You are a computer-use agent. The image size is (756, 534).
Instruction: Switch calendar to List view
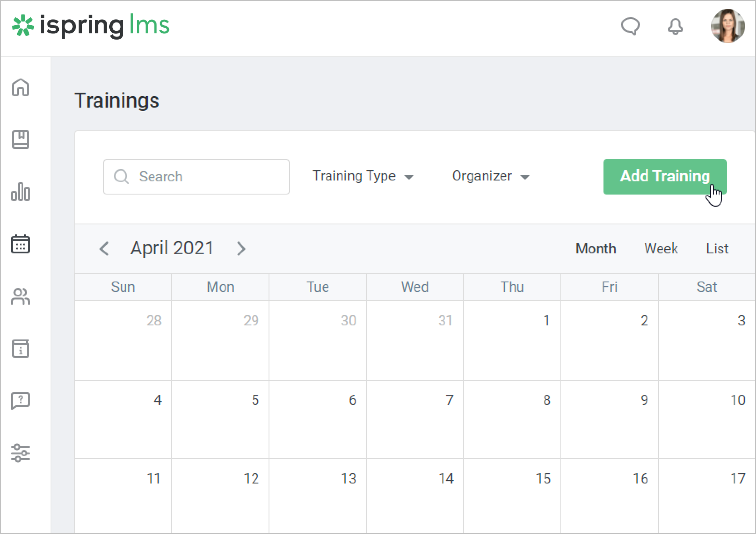coord(717,248)
